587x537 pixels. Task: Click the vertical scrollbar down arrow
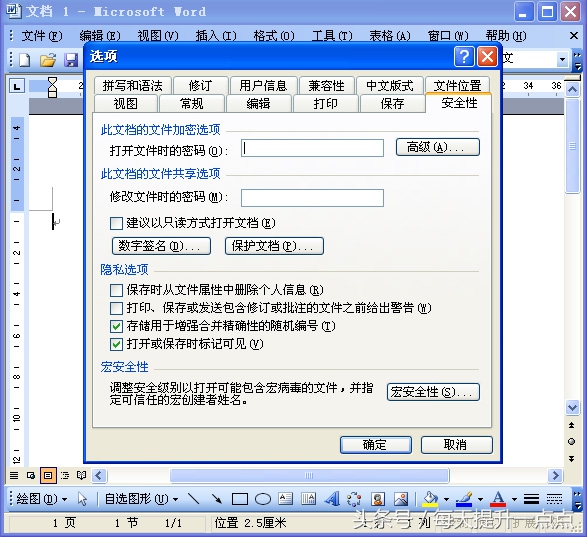(572, 407)
